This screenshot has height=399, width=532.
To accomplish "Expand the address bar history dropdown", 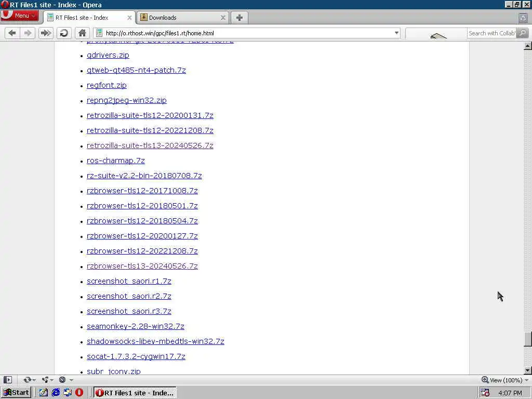I will 396,33.
